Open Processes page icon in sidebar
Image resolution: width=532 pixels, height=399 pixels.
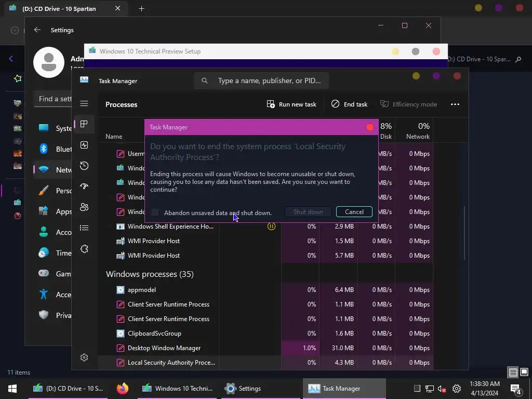(84, 124)
